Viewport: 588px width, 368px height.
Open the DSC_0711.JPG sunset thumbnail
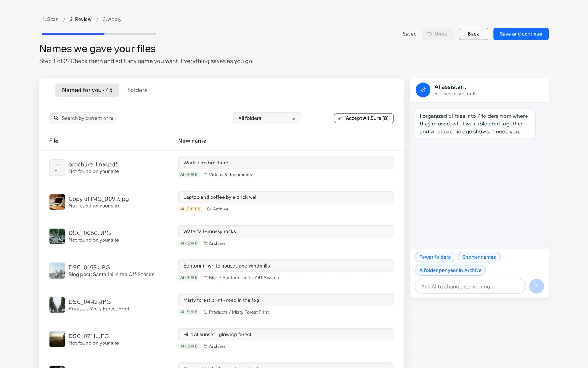tap(57, 339)
